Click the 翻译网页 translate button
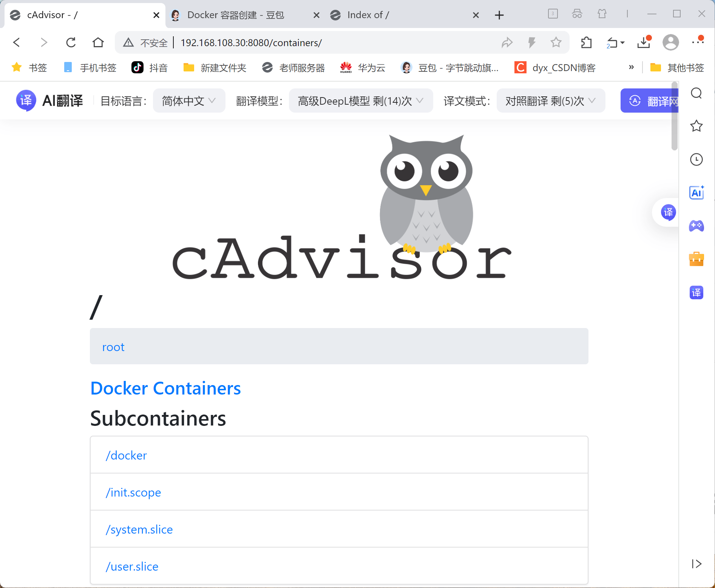 tap(650, 101)
